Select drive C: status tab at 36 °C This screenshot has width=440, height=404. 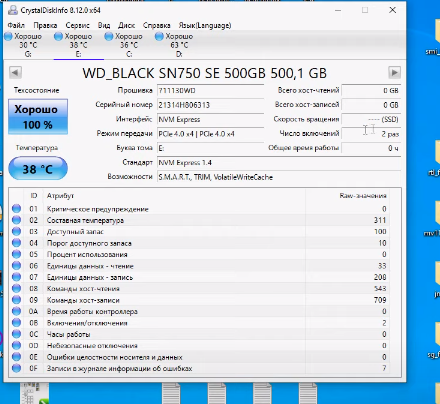coord(129,45)
